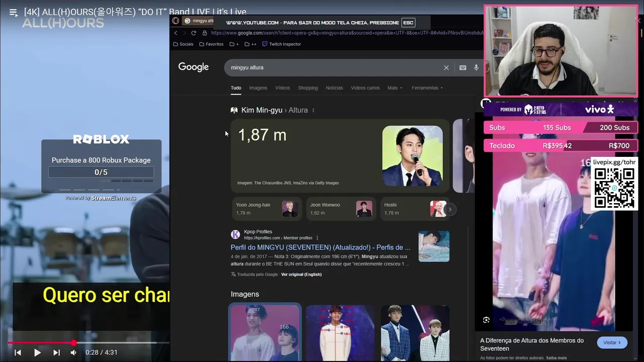The image size is (644, 362).
Task: Click the Opera GX logo icon
Action: tap(176, 21)
